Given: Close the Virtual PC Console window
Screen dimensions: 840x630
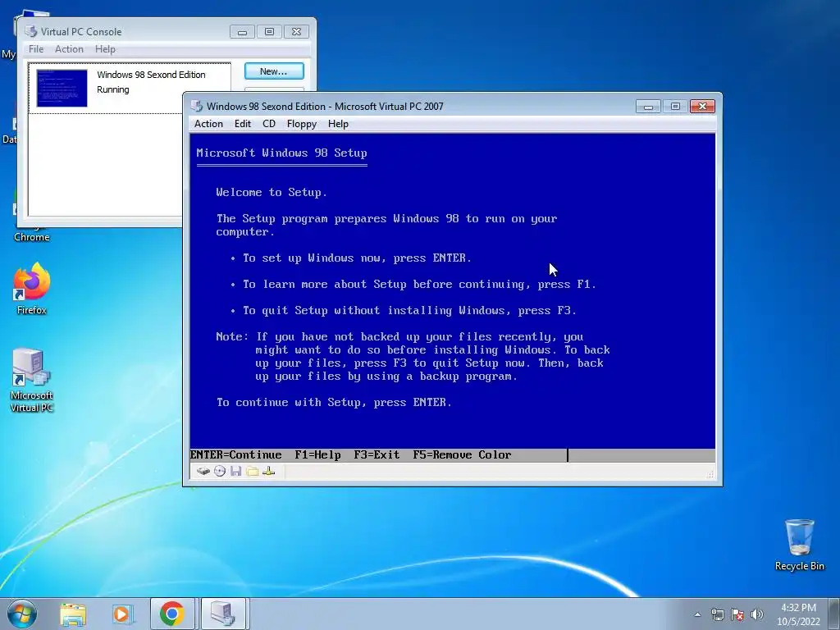Looking at the screenshot, I should point(296,32).
